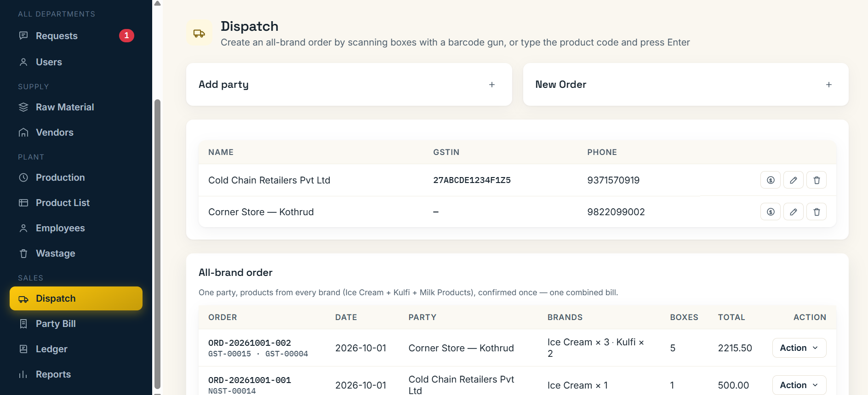Click order ID ORD-20261001-001
Viewport: 868px width, 395px height.
pyautogui.click(x=250, y=380)
